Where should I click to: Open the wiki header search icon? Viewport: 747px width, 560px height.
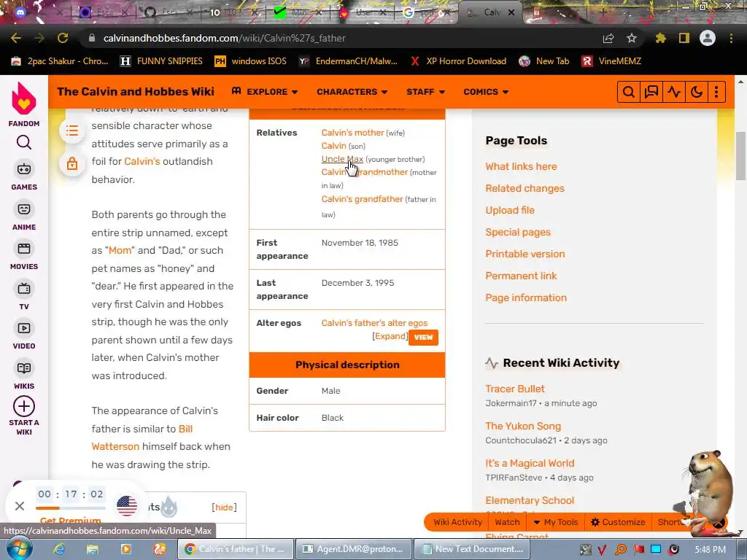[628, 92]
